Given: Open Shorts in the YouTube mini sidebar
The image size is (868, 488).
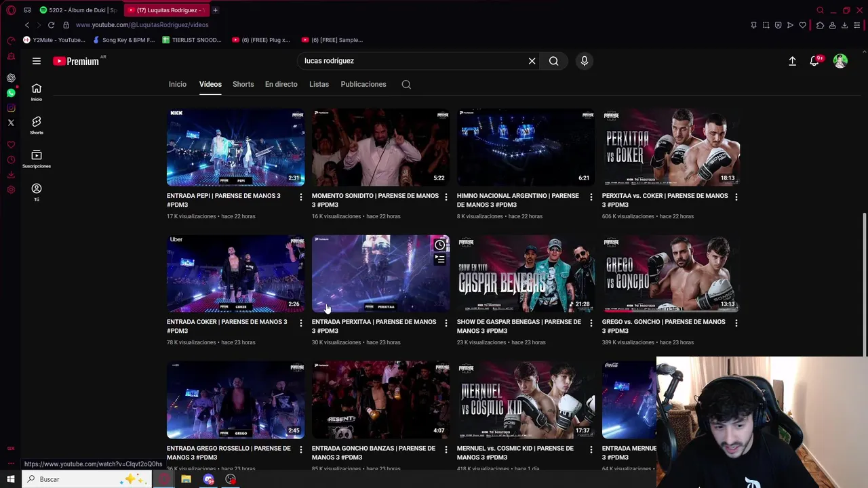Looking at the screenshot, I should [37, 125].
